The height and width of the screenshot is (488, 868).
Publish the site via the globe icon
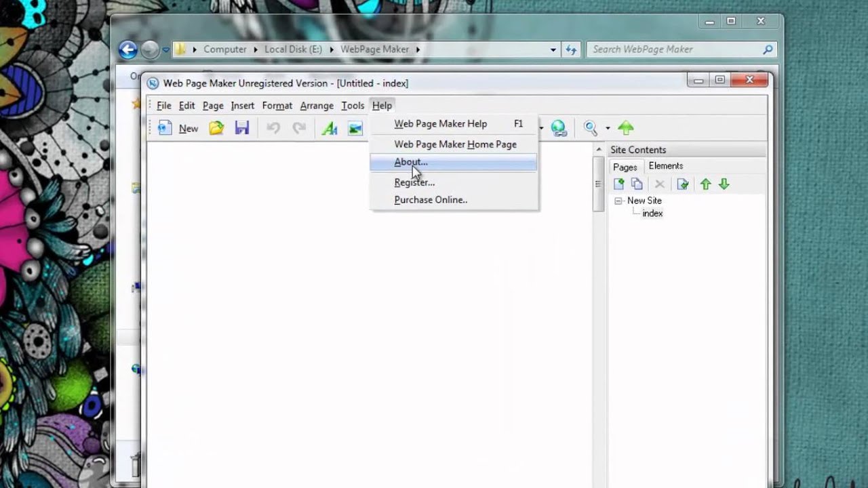pos(559,128)
